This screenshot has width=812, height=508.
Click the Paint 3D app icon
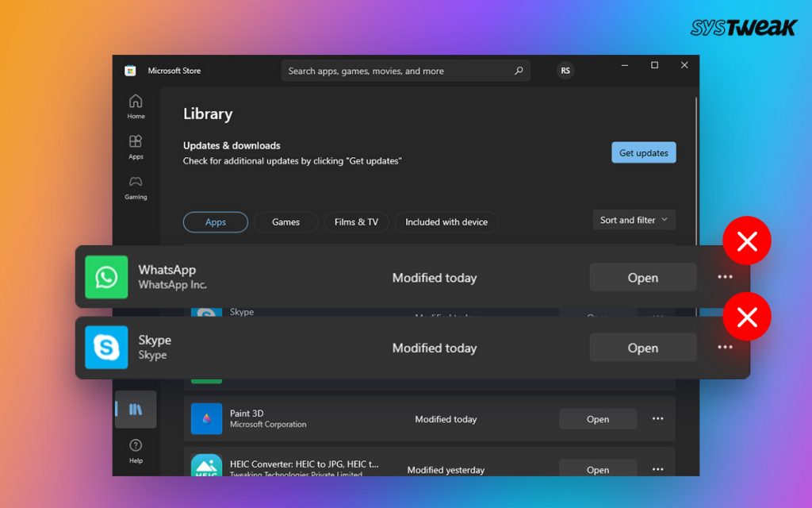click(205, 418)
